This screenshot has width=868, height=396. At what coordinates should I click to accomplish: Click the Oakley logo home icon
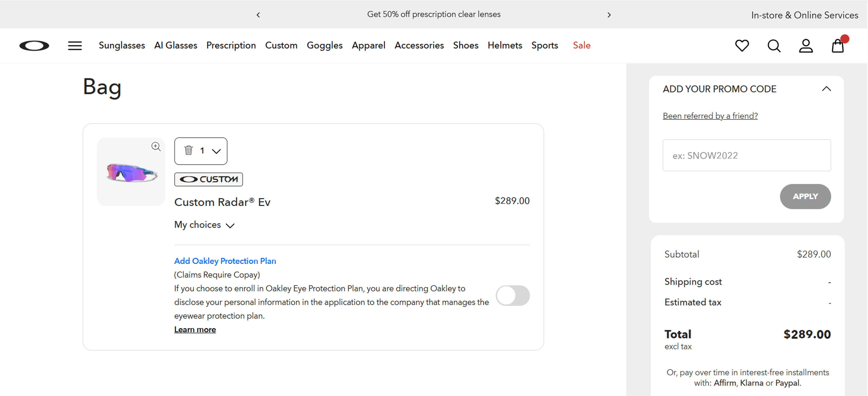point(34,45)
